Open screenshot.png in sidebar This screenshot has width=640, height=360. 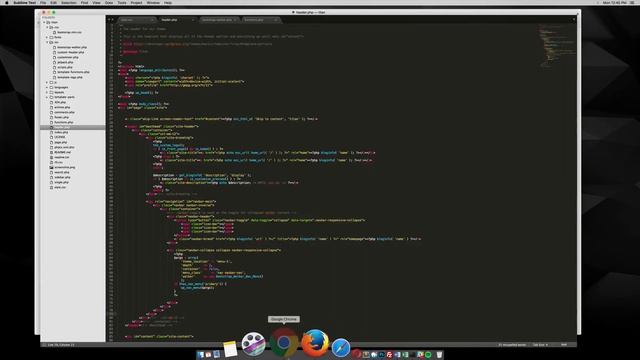coord(64,167)
